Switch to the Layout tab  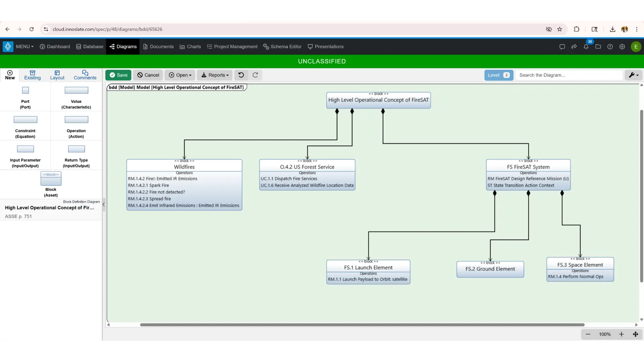[57, 75]
